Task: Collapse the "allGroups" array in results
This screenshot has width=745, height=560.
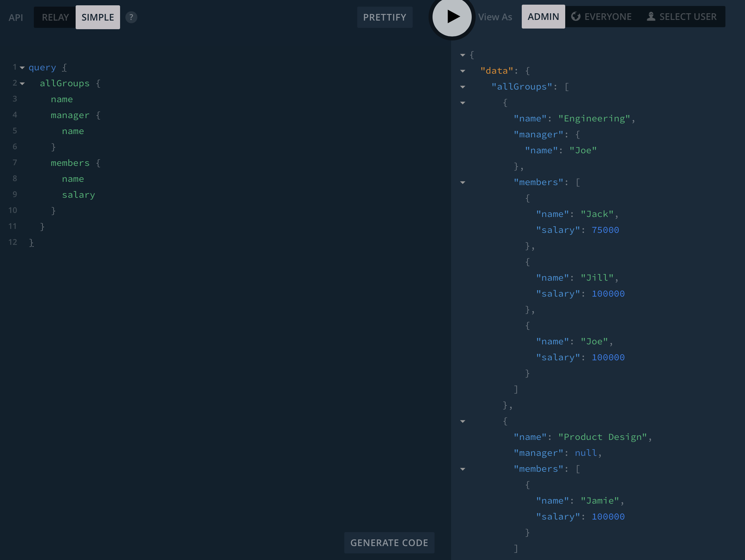Action: point(462,87)
